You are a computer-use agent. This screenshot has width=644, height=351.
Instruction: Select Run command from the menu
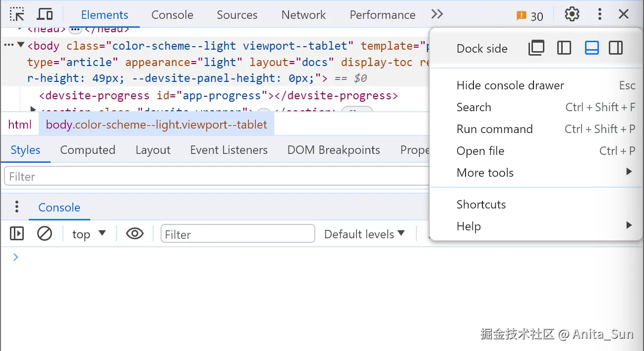coord(494,129)
